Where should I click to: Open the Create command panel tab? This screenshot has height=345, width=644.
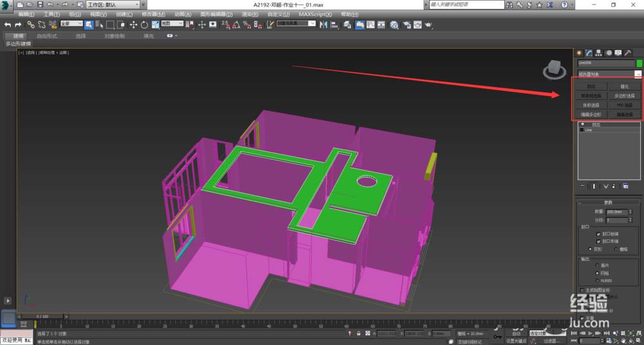coord(579,53)
